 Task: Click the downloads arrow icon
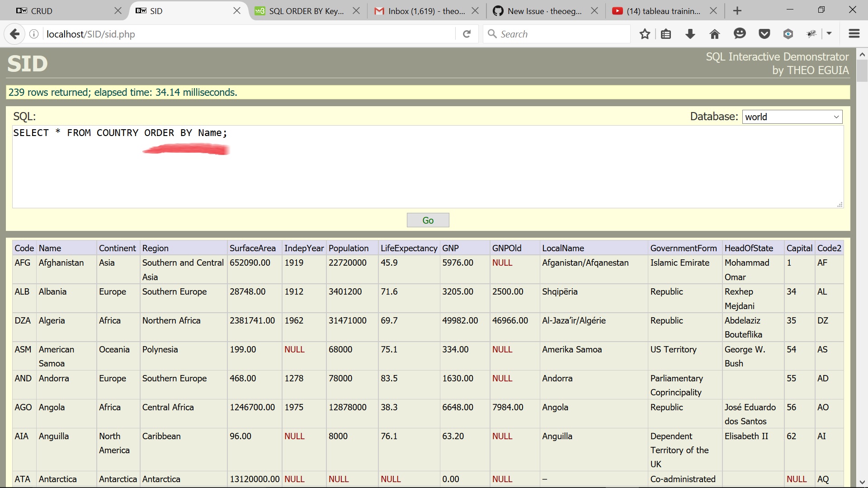tap(690, 34)
